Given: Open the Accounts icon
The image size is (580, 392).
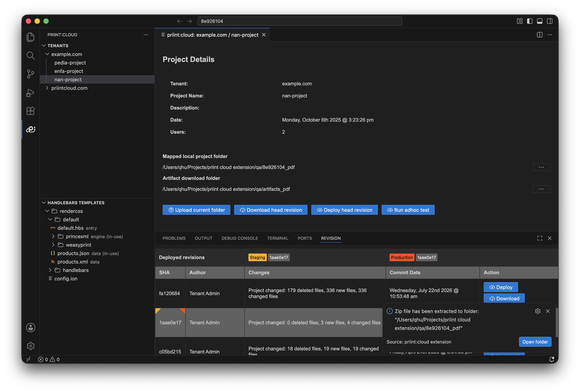Looking at the screenshot, I should (x=30, y=328).
